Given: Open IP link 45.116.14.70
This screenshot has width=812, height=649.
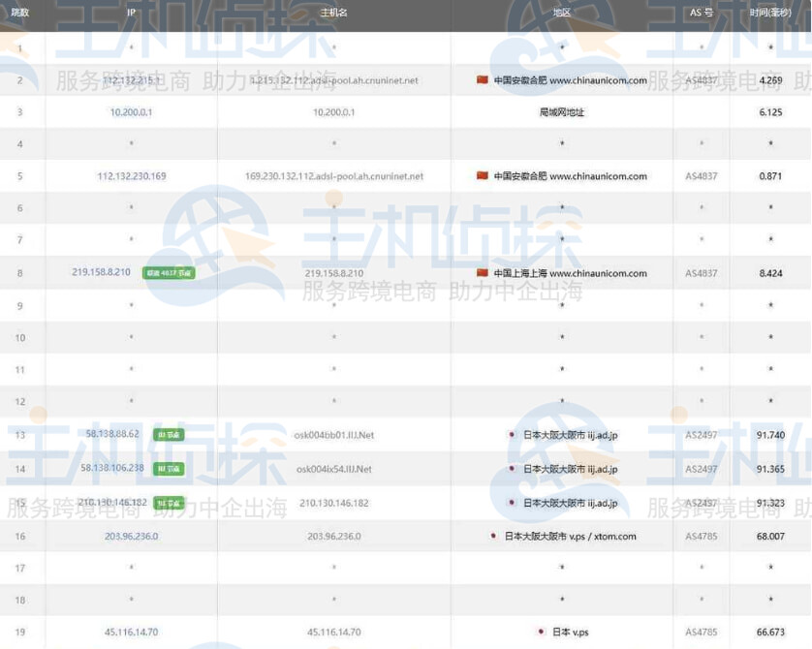Looking at the screenshot, I should [x=131, y=633].
